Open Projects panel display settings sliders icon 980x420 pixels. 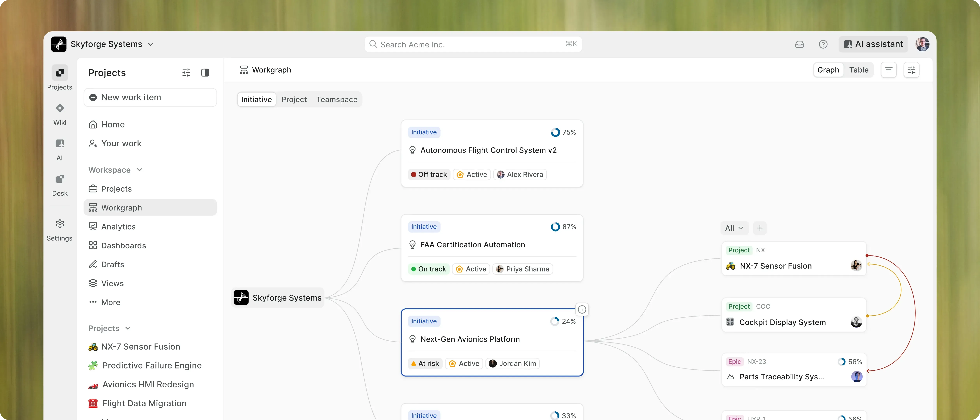click(186, 72)
